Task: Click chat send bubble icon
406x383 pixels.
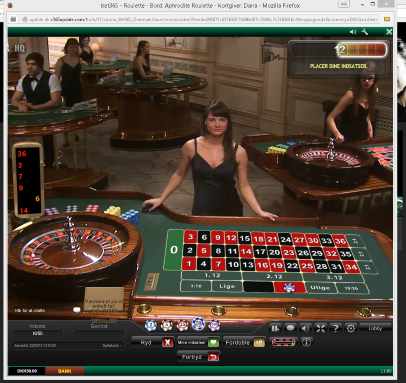Action: [77, 310]
